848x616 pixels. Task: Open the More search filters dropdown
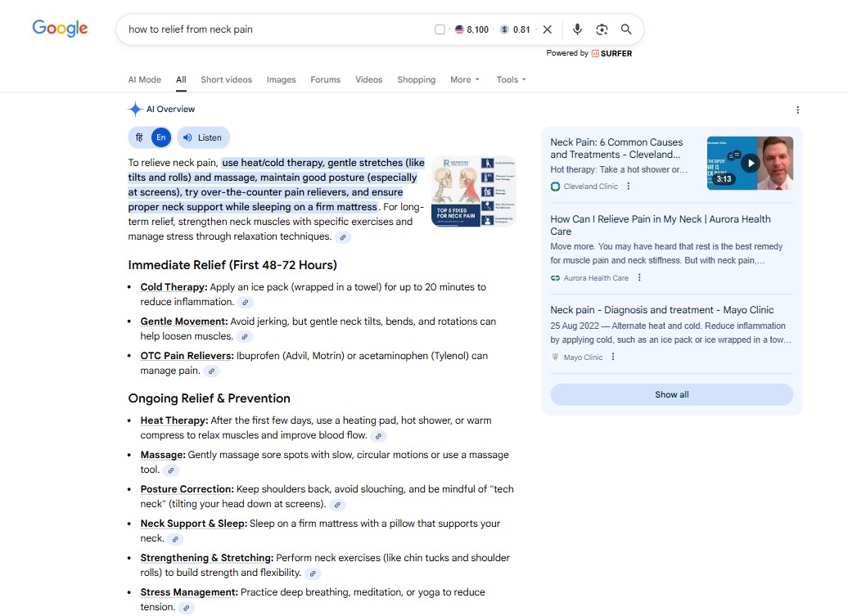coord(464,79)
